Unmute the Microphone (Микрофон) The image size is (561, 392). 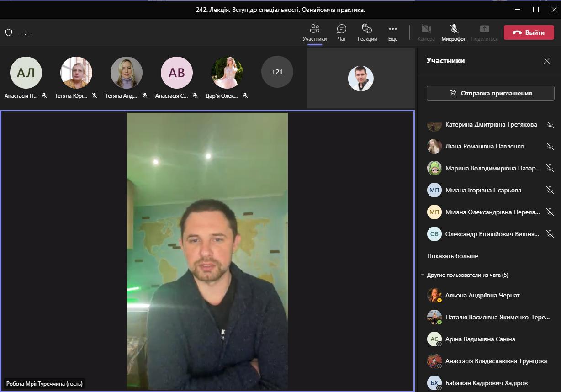tap(454, 30)
